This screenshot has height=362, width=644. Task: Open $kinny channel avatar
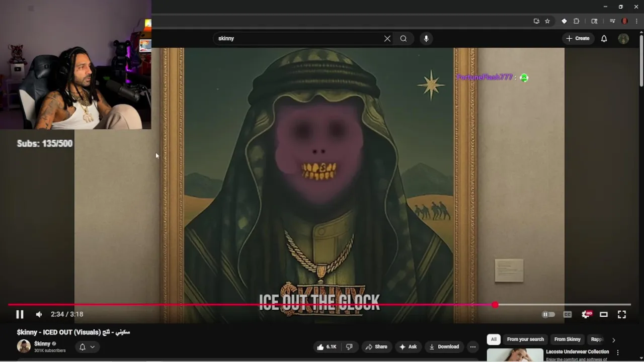coord(24,346)
